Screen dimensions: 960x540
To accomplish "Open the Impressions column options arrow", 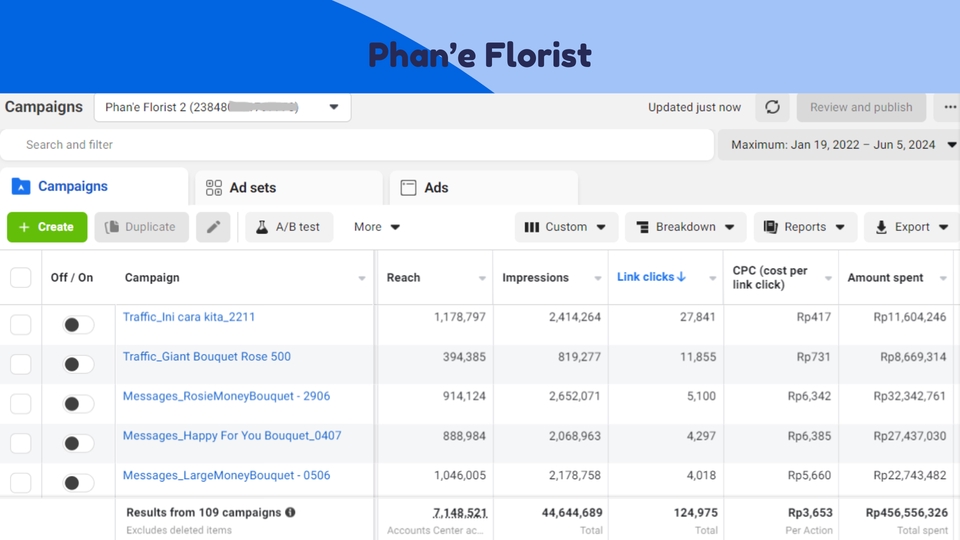I will coord(598,278).
